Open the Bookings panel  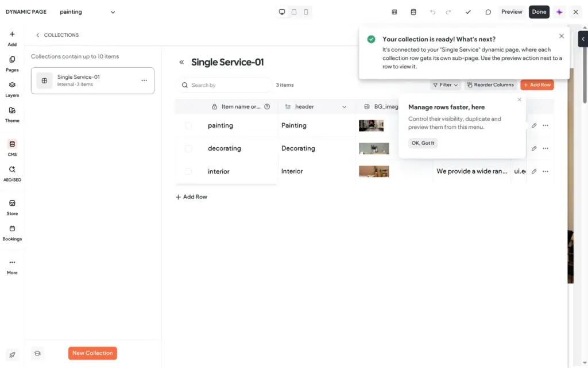12,233
